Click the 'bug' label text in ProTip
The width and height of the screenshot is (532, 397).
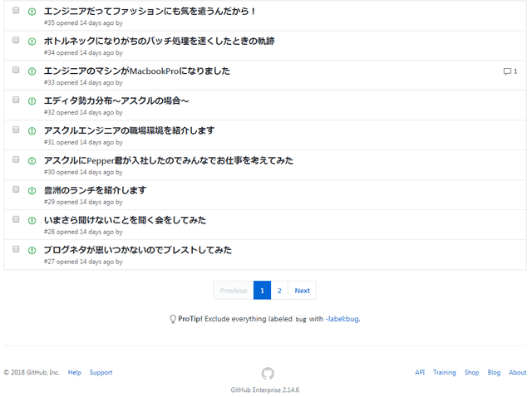pos(301,320)
